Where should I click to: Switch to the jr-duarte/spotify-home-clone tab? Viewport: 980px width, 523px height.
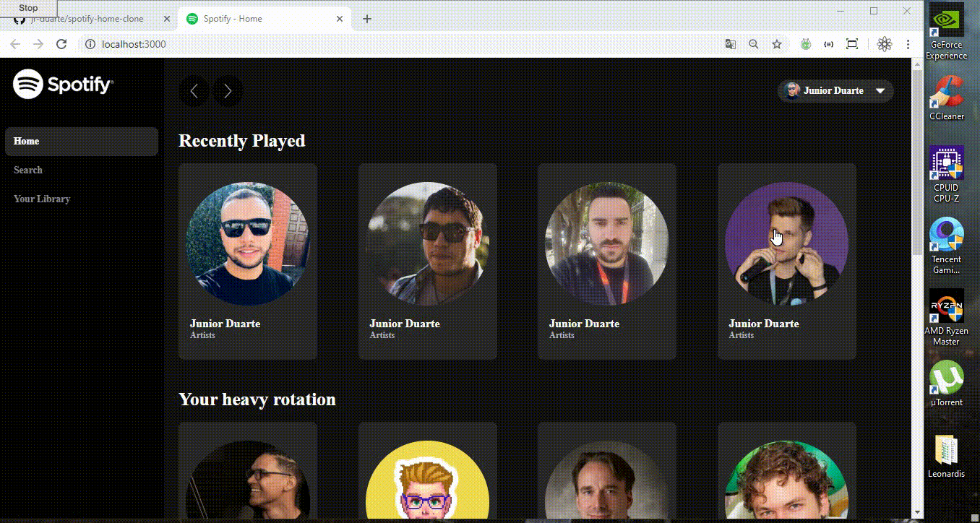pos(87,20)
